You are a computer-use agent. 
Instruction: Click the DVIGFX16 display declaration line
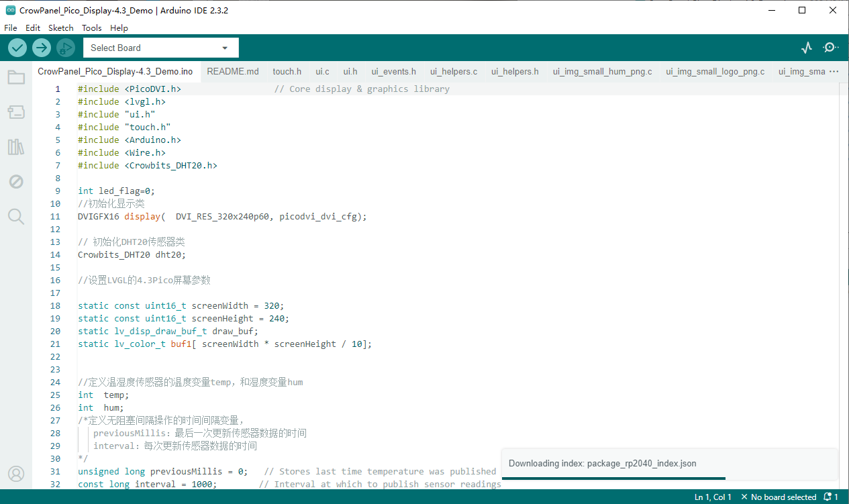(223, 216)
